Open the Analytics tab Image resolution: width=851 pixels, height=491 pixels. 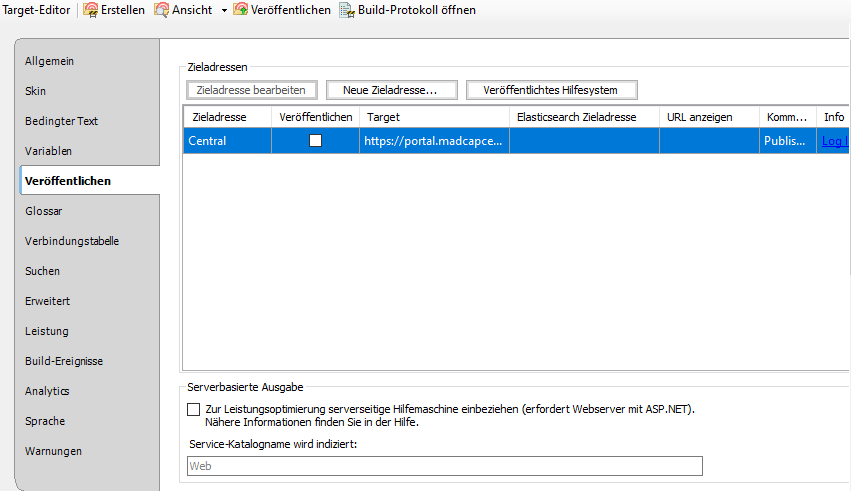pyautogui.click(x=47, y=391)
